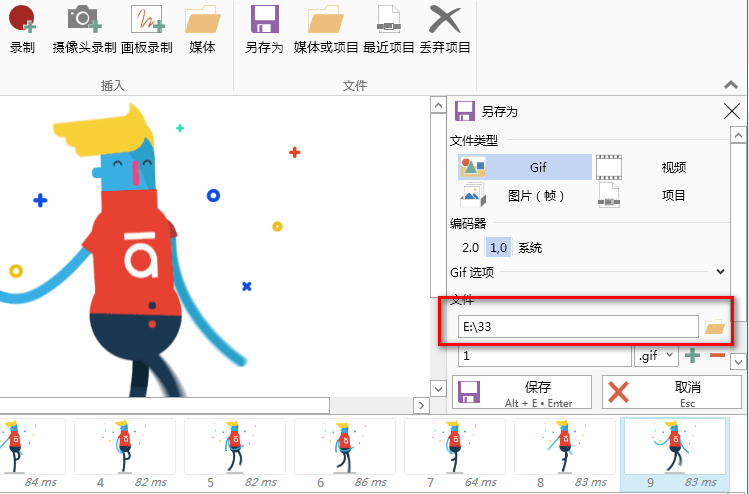Insert media (媒体) from folder
Image resolution: width=749 pixels, height=494 pixels.
pyautogui.click(x=202, y=29)
